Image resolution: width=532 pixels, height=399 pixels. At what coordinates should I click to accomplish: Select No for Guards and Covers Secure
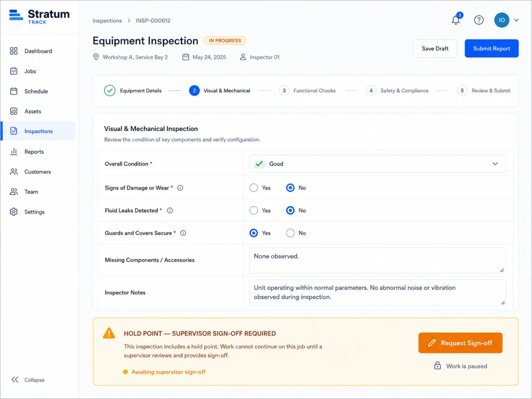pos(290,233)
